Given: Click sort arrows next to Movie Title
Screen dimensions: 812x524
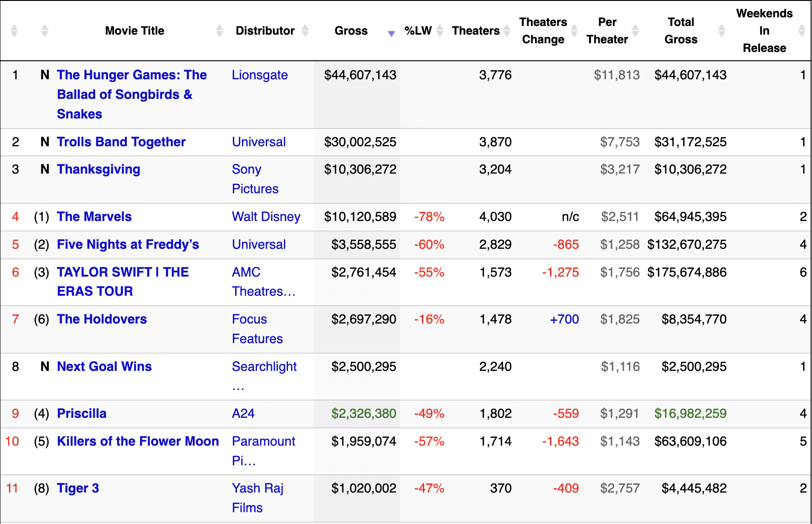Looking at the screenshot, I should (220, 31).
